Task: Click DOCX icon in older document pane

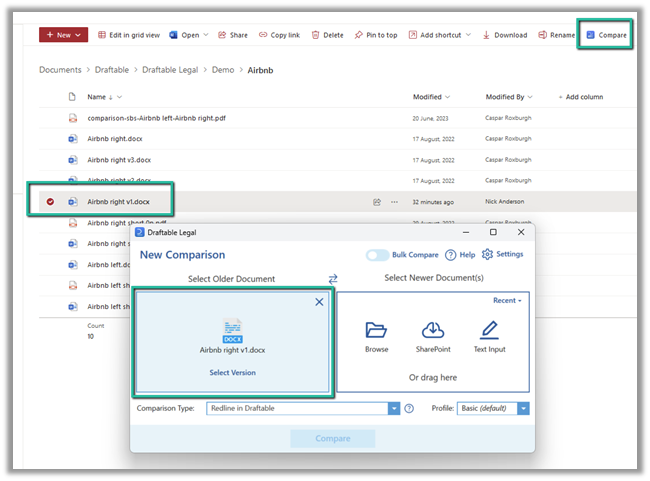Action: [233, 331]
